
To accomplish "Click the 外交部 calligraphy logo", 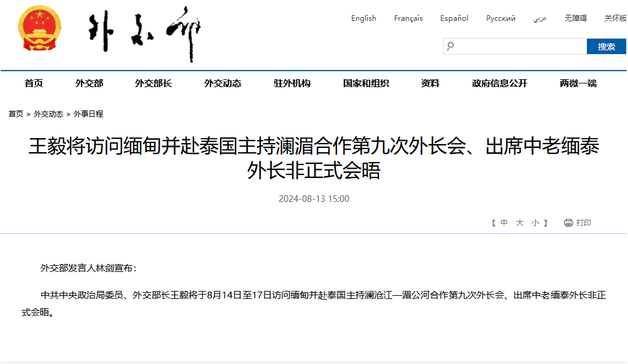I will pos(145,33).
